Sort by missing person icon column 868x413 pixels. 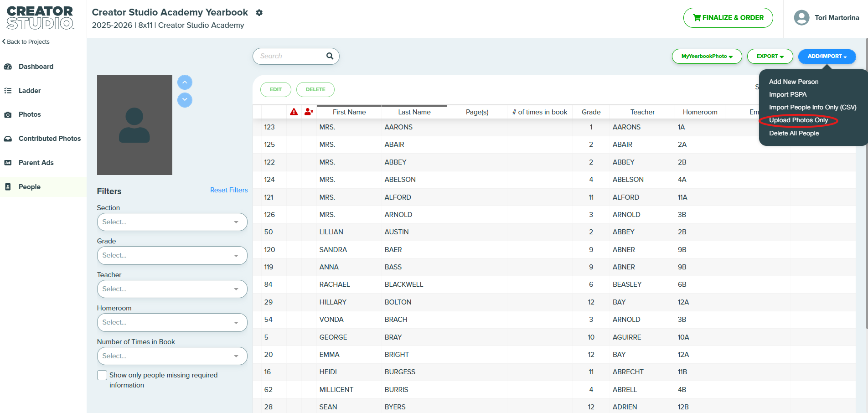309,112
